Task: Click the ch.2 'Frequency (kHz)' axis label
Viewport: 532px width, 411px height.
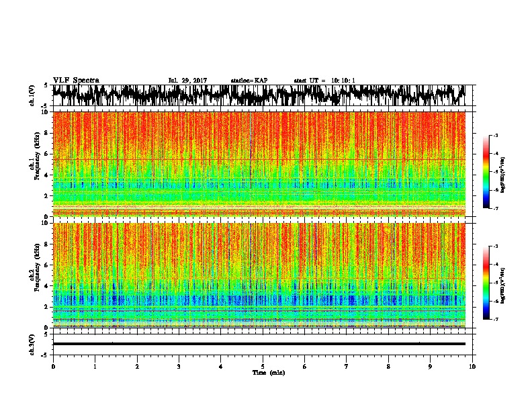Action: 37,268
